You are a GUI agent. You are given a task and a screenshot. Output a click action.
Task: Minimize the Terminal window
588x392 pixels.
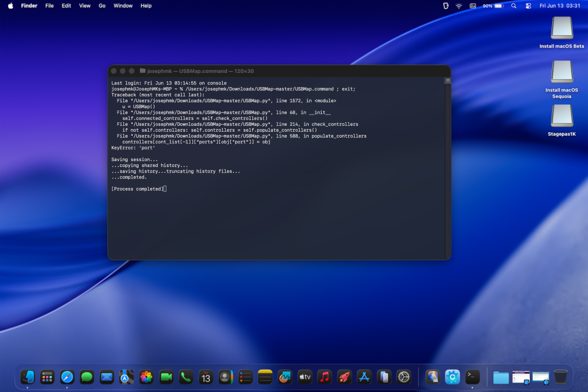tap(123, 71)
